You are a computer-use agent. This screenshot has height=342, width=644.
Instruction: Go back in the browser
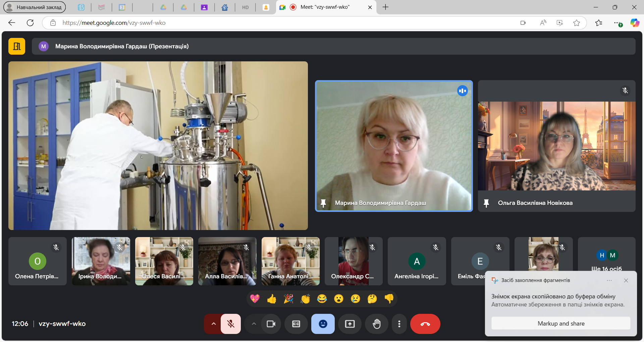click(x=12, y=23)
